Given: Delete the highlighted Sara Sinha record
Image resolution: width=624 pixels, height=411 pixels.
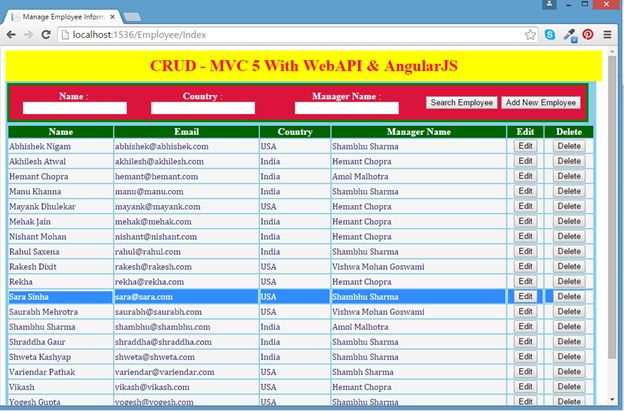Looking at the screenshot, I should 569,297.
